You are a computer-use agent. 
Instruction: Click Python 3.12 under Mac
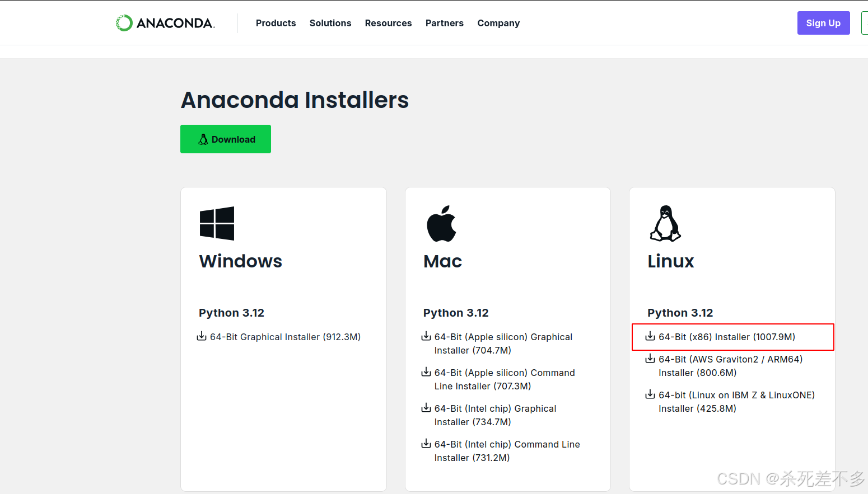(x=456, y=313)
